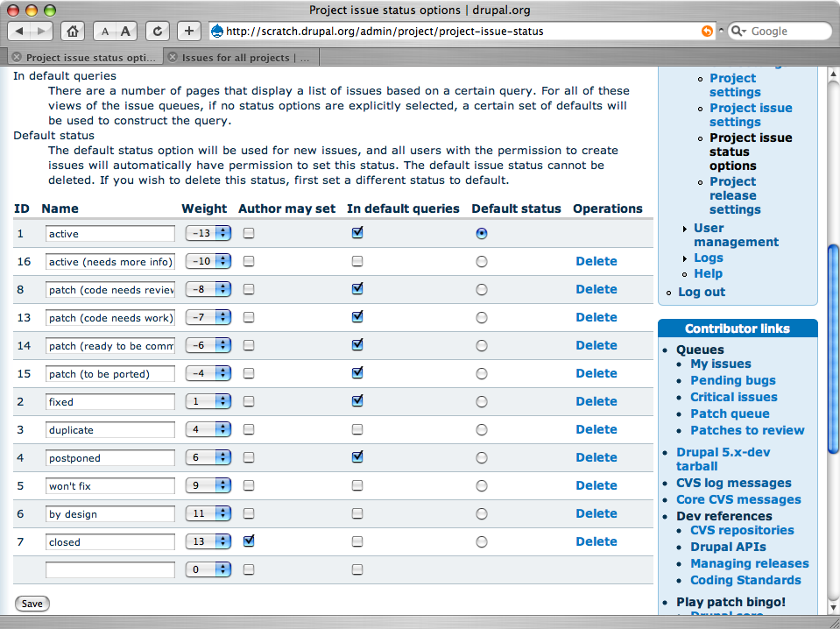Viewport: 840px width, 629px height.
Task: Open Drupal 5.x-dev tarball link
Action: (x=724, y=459)
